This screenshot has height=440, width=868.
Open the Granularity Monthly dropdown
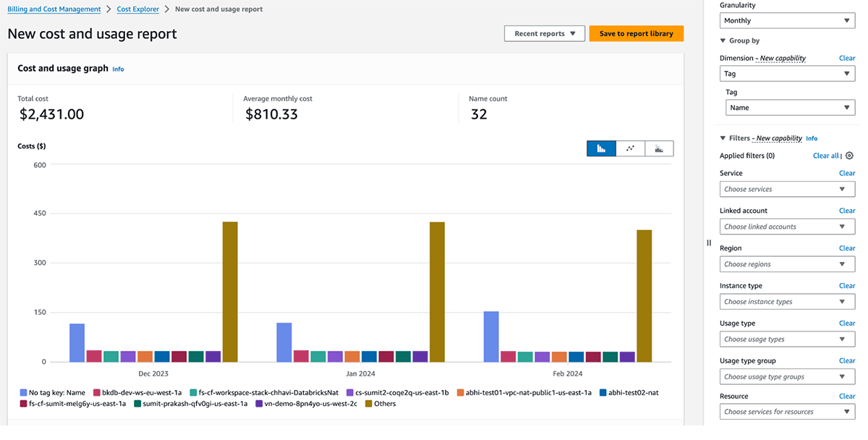pyautogui.click(x=787, y=21)
